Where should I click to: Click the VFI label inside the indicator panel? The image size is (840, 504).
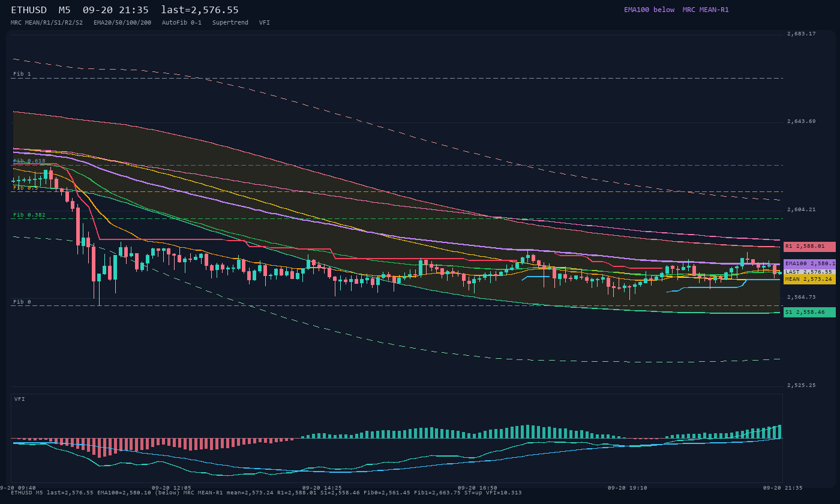coord(20,399)
